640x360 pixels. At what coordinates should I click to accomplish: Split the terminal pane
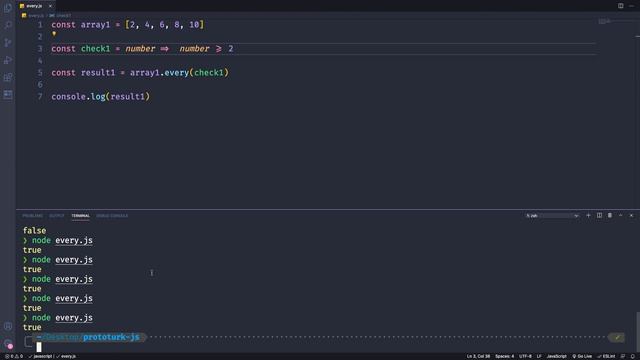[599, 215]
